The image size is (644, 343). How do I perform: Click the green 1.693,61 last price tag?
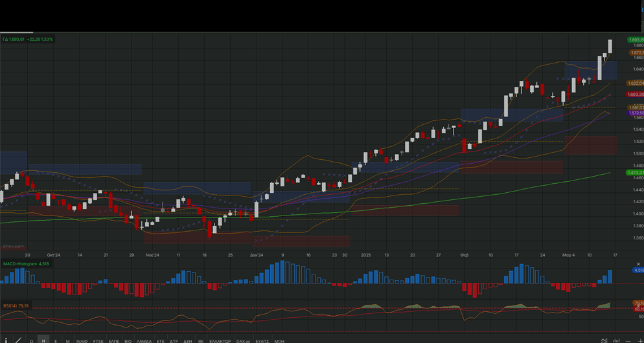(636, 39)
